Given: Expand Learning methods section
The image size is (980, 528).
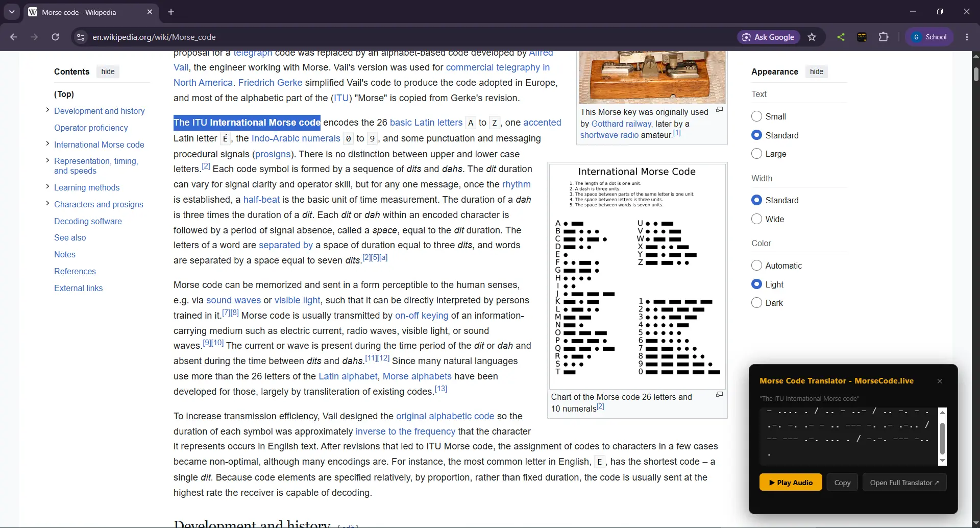Looking at the screenshot, I should (47, 186).
